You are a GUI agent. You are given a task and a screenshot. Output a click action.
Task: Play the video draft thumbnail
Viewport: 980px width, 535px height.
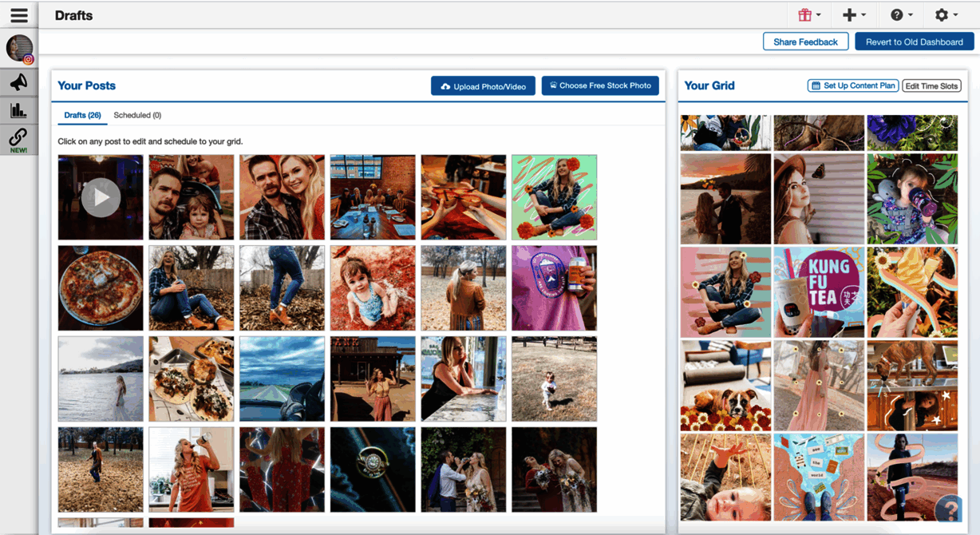pyautogui.click(x=101, y=197)
